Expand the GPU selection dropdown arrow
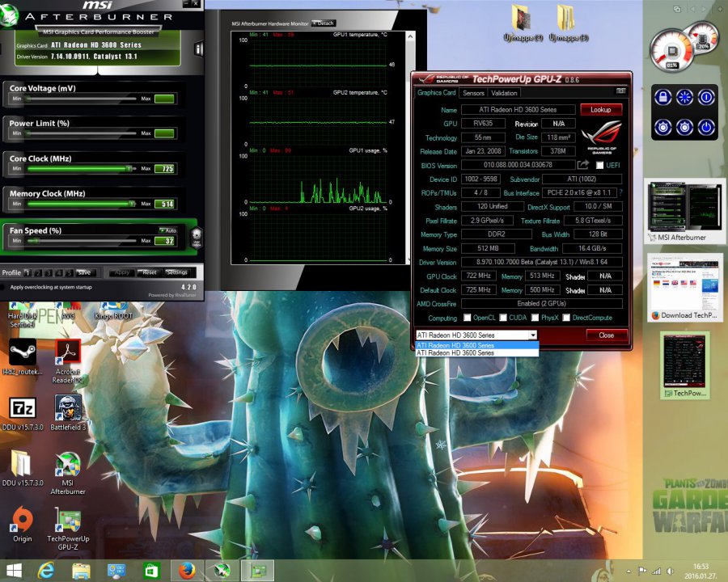This screenshot has height=582, width=728. click(532, 335)
